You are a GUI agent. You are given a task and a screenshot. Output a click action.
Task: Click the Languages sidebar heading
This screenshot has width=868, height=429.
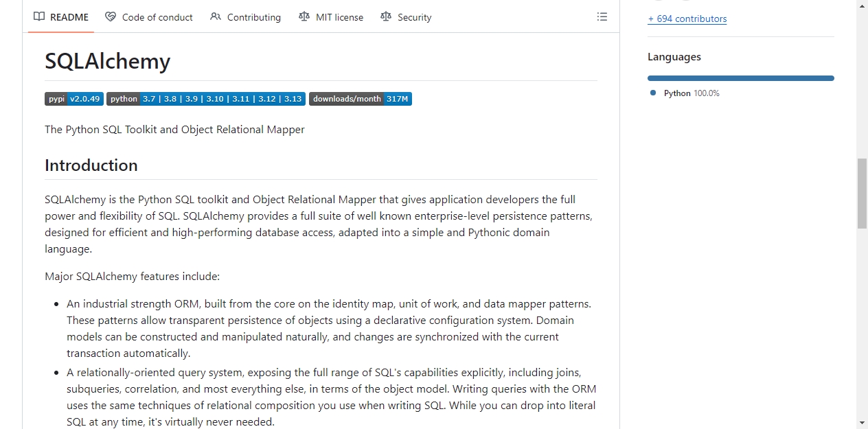click(x=674, y=57)
